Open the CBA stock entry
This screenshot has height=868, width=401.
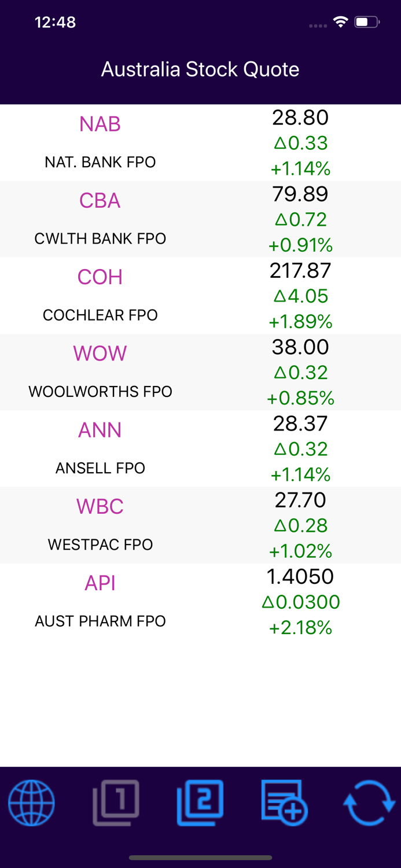100,201
